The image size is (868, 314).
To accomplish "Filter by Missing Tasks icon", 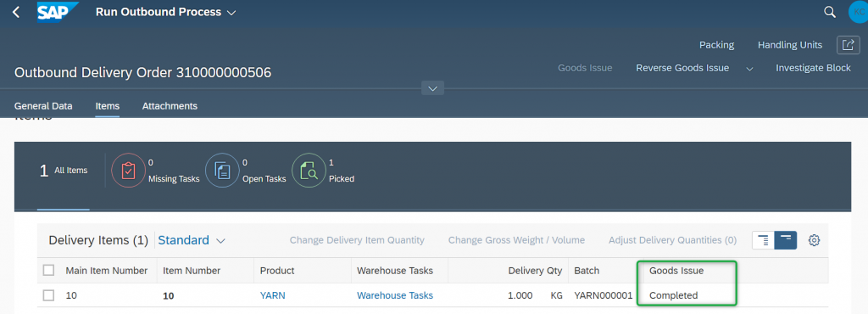I will pyautogui.click(x=128, y=171).
